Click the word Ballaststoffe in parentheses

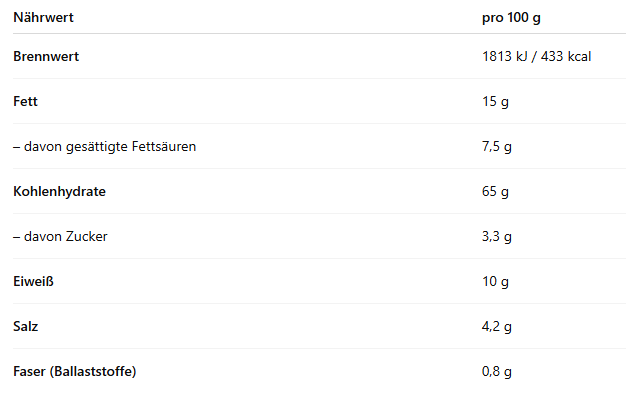click(93, 371)
